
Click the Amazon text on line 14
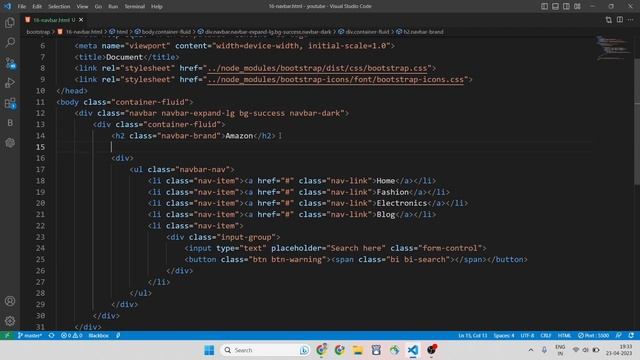239,136
